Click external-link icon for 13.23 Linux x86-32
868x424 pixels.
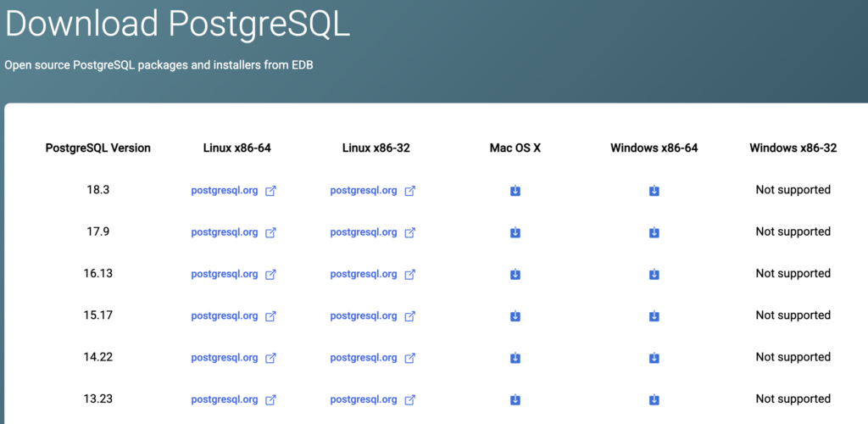409,399
